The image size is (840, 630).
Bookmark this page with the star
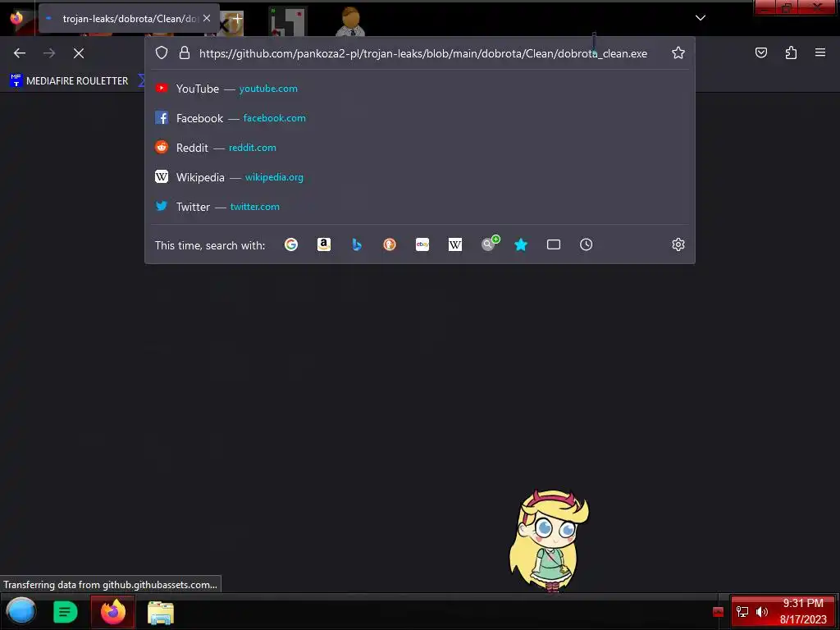[x=678, y=52]
